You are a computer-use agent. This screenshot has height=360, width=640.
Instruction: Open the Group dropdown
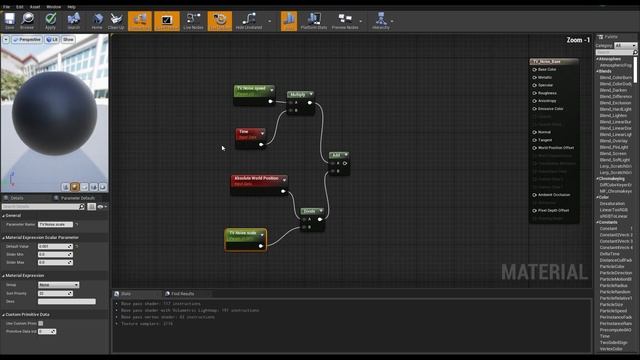[58, 285]
